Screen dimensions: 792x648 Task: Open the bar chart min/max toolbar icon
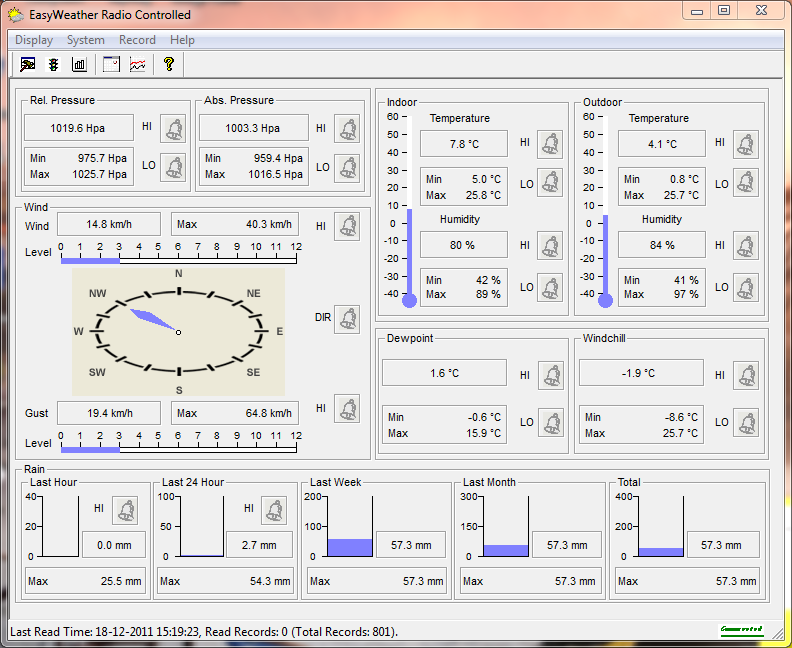click(x=79, y=64)
